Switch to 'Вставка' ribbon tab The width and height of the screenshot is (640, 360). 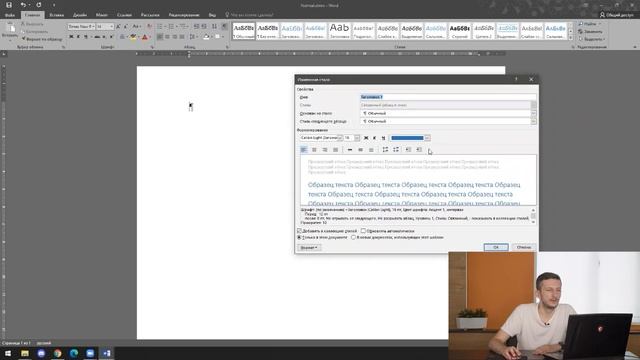pos(56,15)
